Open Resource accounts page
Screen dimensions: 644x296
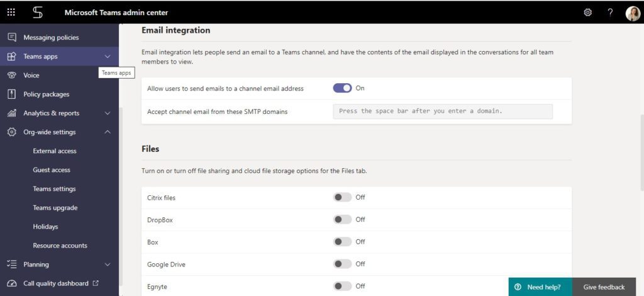59,246
